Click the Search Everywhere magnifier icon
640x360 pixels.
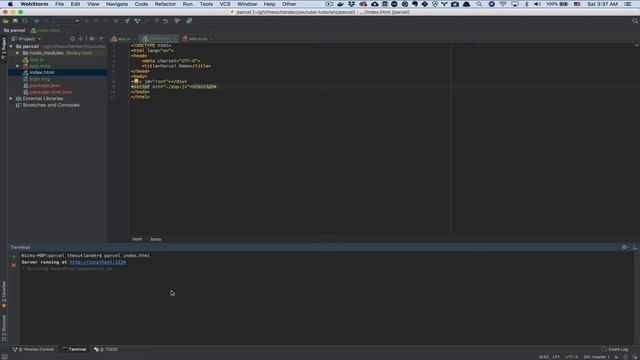point(635,21)
